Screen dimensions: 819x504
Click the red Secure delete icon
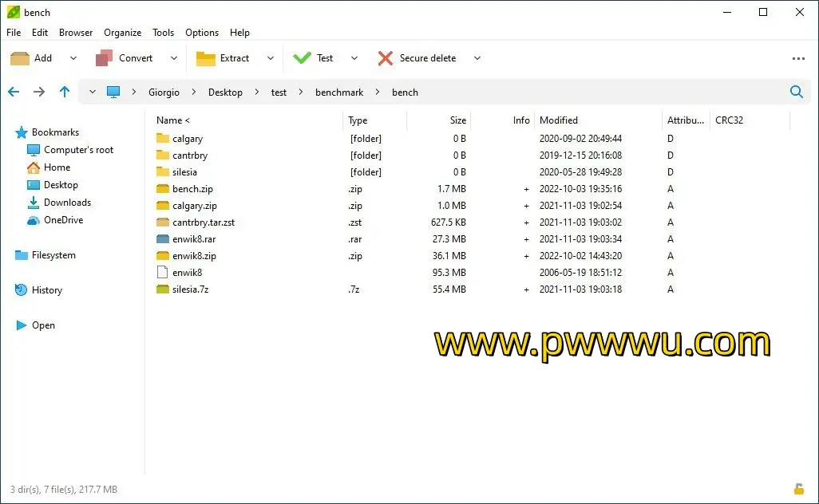[x=386, y=58]
